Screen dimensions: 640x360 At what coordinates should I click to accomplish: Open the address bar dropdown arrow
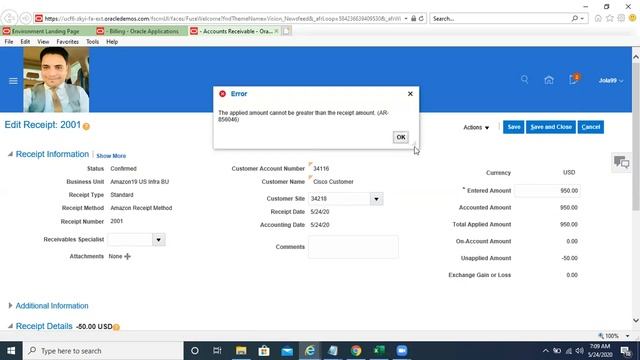[406, 18]
